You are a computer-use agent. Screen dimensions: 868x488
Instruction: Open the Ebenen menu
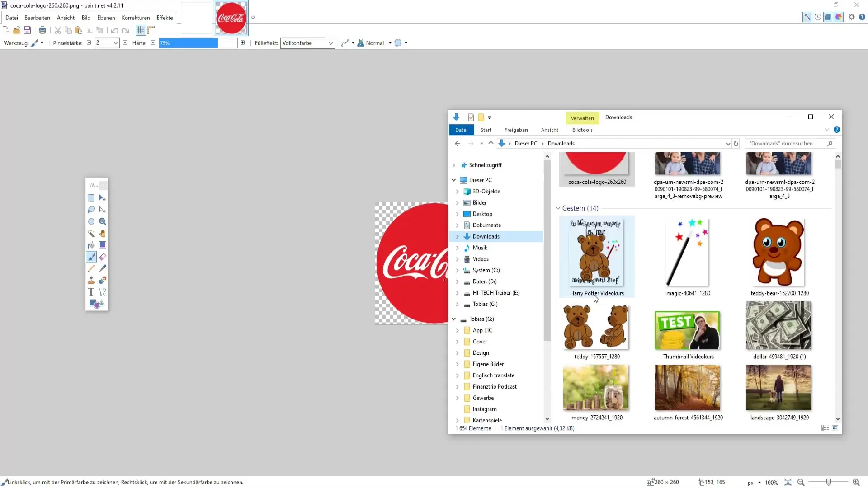click(x=106, y=18)
